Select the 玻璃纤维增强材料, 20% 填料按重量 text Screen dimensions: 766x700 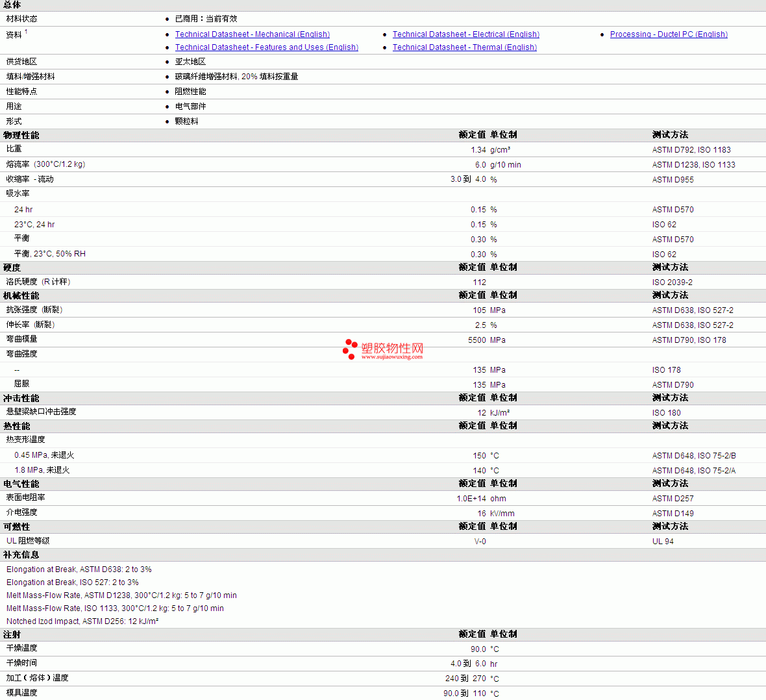point(236,76)
